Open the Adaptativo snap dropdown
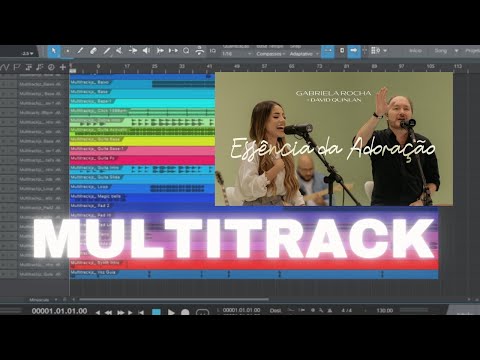The height and width of the screenshot is (360, 480). click(304, 54)
